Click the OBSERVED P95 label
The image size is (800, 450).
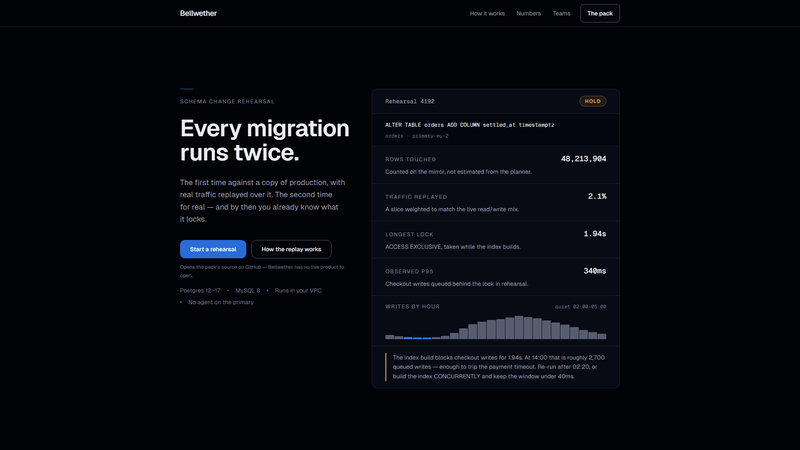click(x=409, y=271)
